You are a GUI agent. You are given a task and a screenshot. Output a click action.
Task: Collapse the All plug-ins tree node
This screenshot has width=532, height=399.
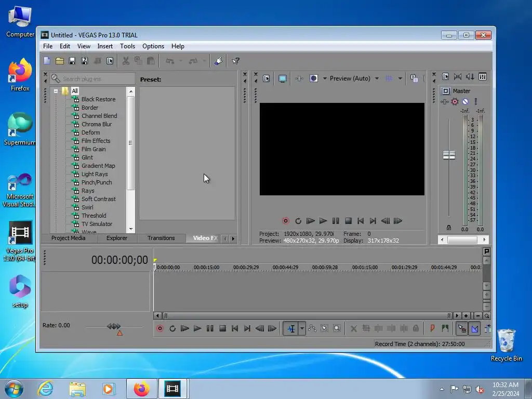pos(56,91)
